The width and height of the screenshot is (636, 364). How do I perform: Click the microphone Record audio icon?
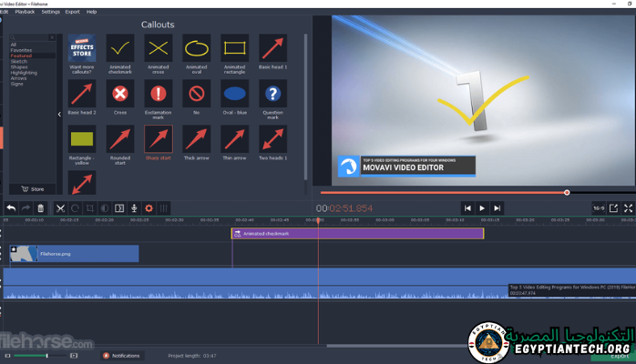134,208
